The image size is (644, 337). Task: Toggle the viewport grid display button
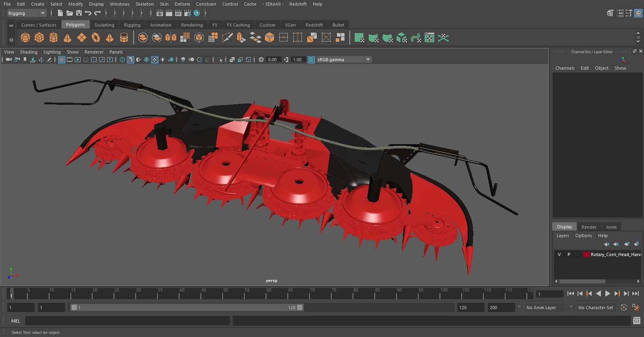pyautogui.click(x=62, y=60)
